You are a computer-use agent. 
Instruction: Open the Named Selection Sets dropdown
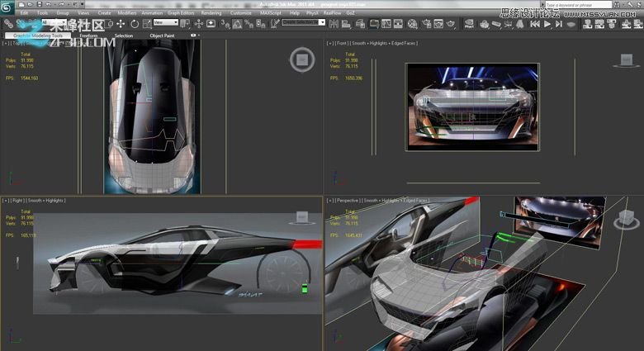coord(304,23)
